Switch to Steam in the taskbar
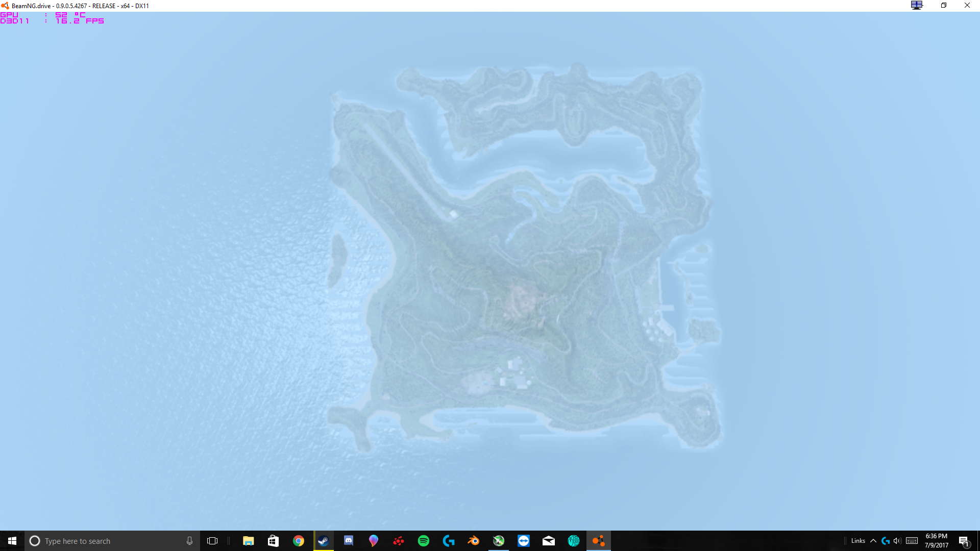Screen dimensions: 980x551 324,541
